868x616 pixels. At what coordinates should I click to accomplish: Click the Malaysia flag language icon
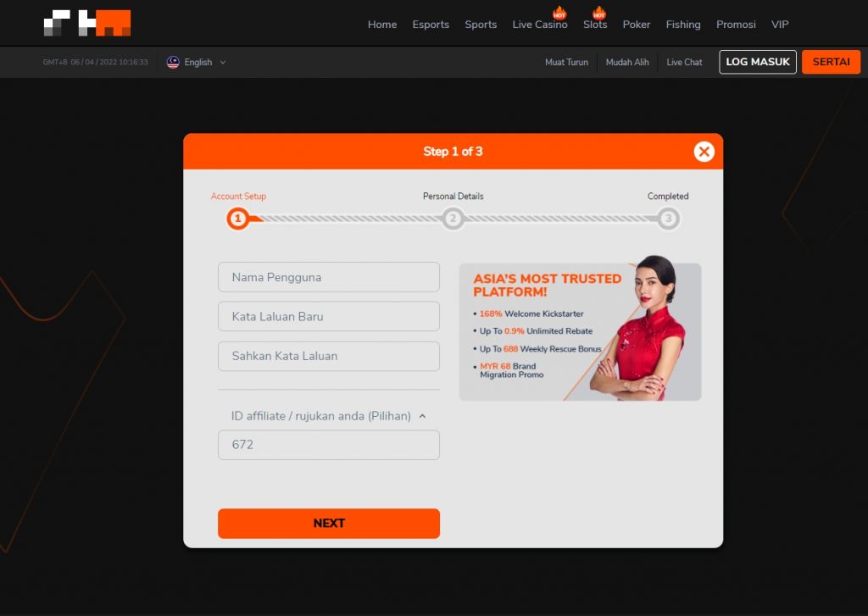tap(173, 62)
